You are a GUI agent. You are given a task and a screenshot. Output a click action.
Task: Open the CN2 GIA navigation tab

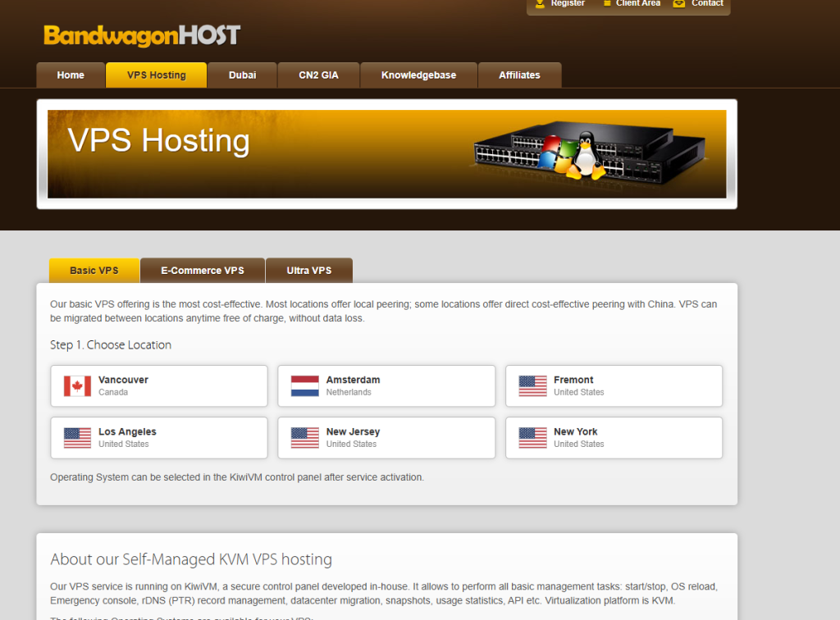pos(318,75)
